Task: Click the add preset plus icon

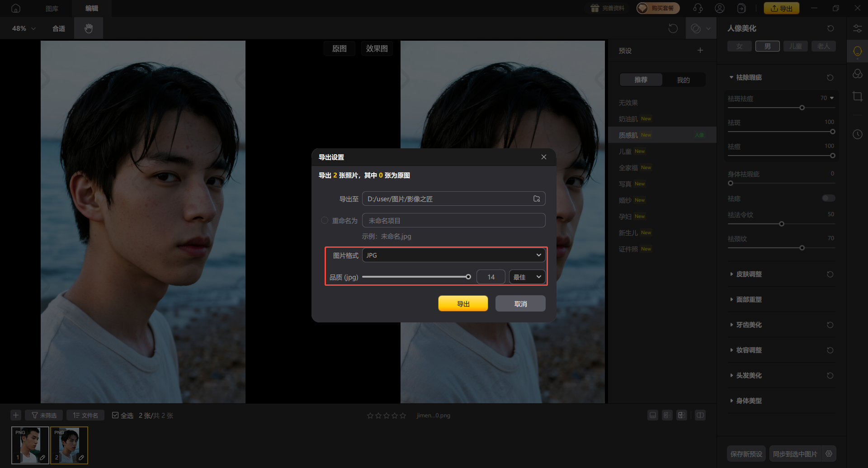Action: click(700, 51)
